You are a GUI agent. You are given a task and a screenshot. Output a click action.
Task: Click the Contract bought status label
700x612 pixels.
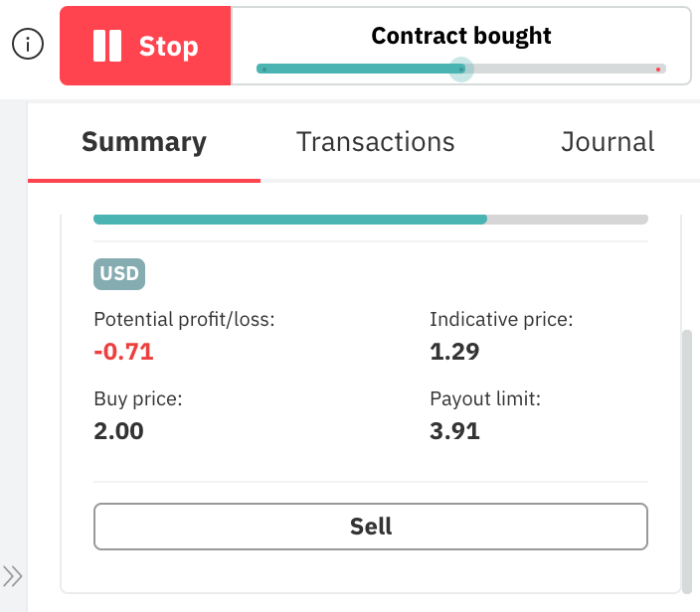[460, 37]
